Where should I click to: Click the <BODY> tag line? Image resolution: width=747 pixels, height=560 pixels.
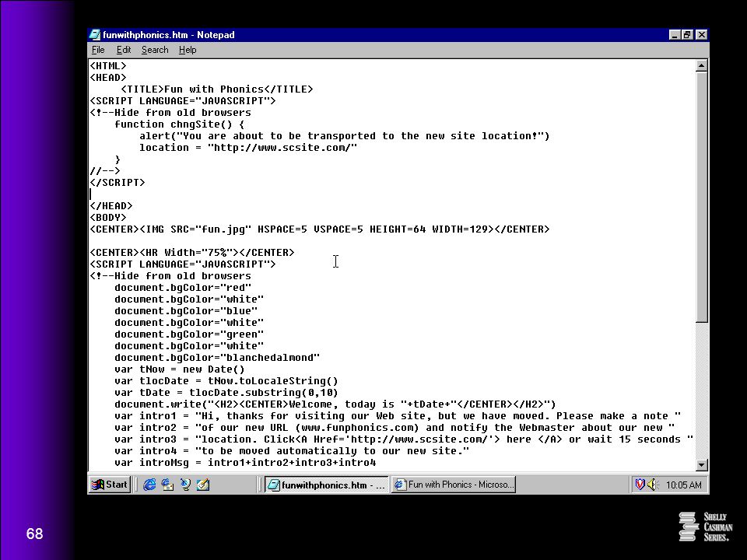click(x=108, y=218)
